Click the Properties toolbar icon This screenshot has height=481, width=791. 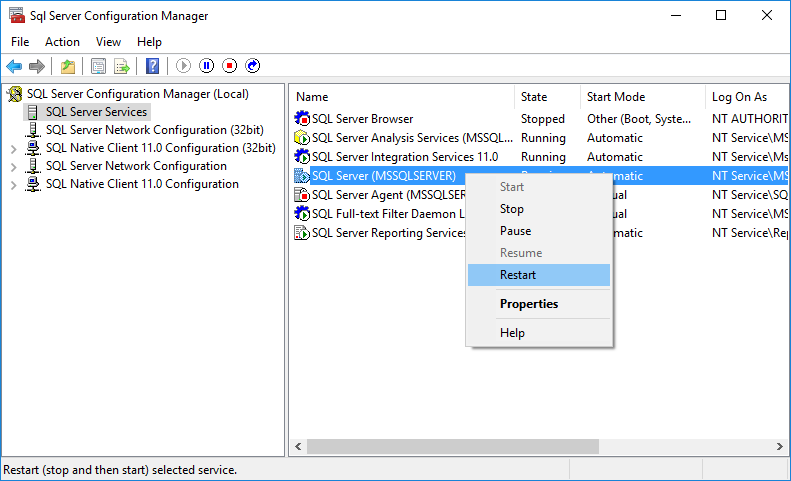pyautogui.click(x=98, y=66)
